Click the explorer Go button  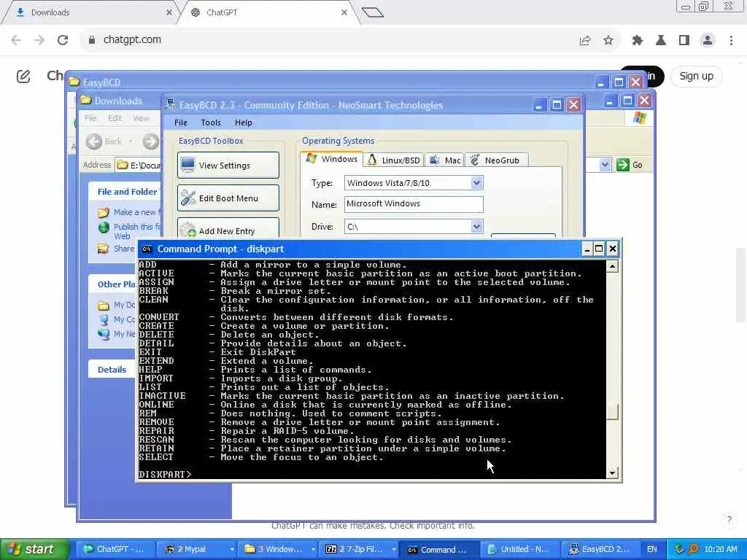[630, 165]
